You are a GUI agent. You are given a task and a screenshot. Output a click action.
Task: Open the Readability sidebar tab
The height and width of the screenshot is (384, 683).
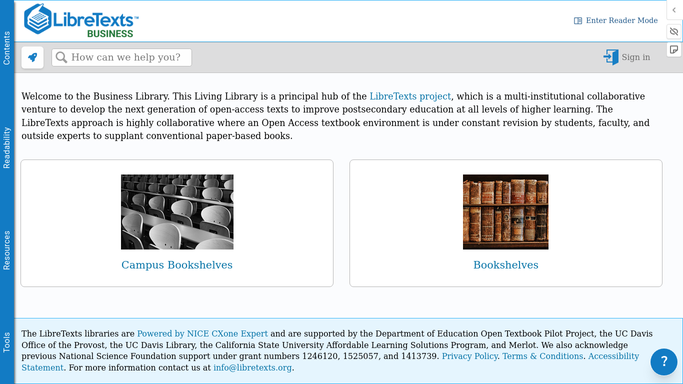click(7, 148)
